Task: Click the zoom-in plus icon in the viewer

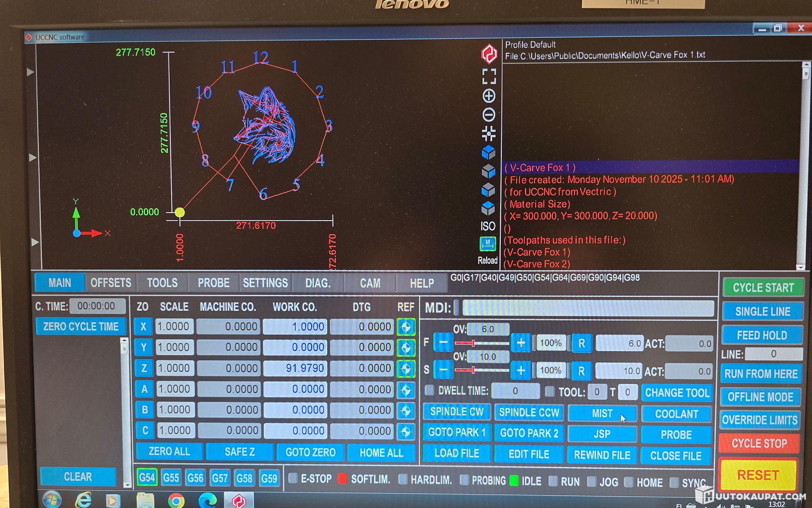Action: (488, 96)
